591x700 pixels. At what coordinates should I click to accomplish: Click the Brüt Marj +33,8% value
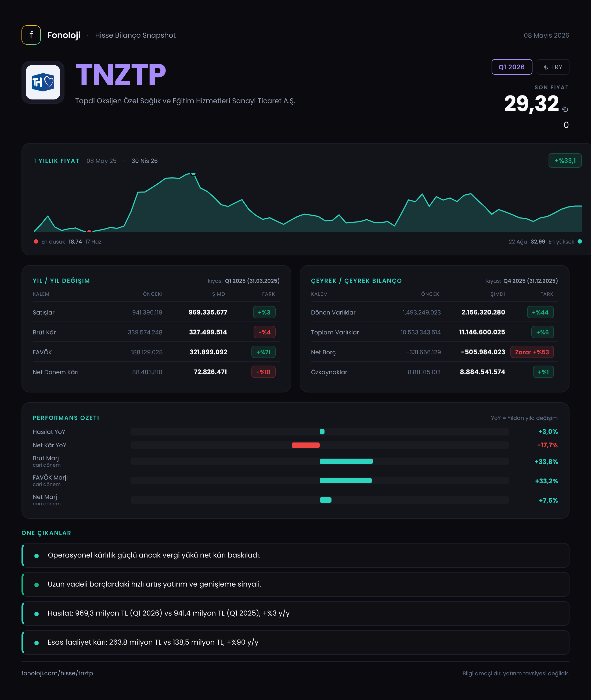[x=546, y=462]
